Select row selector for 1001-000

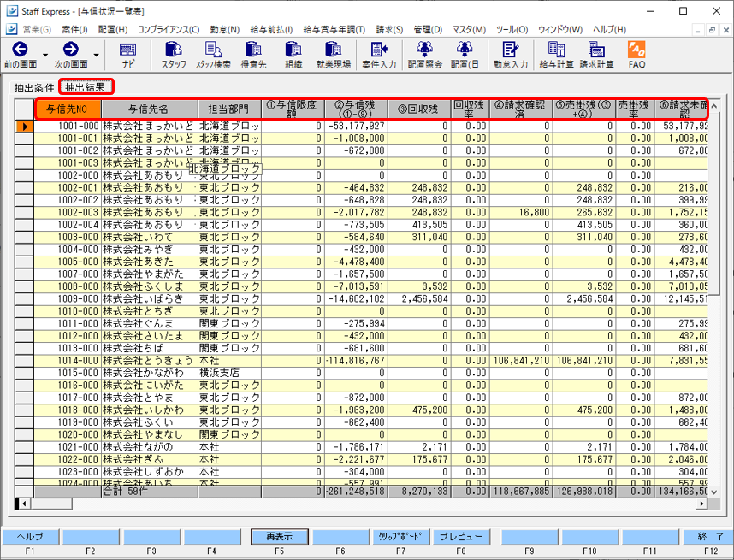point(24,127)
